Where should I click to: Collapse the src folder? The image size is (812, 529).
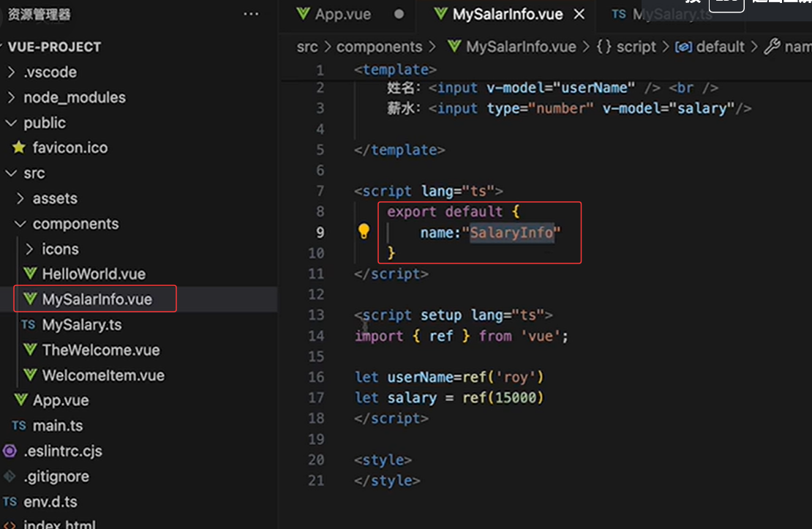[11, 173]
